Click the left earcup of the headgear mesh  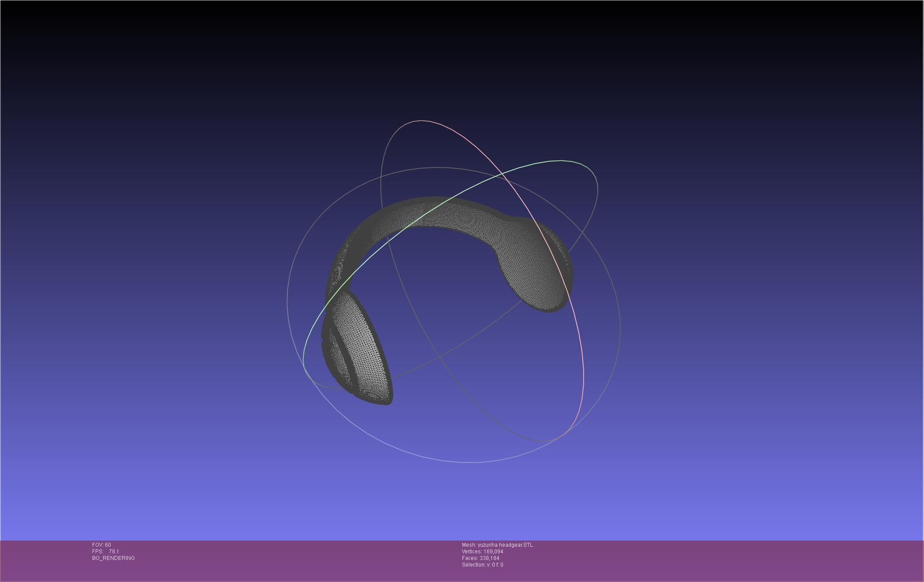[357, 348]
